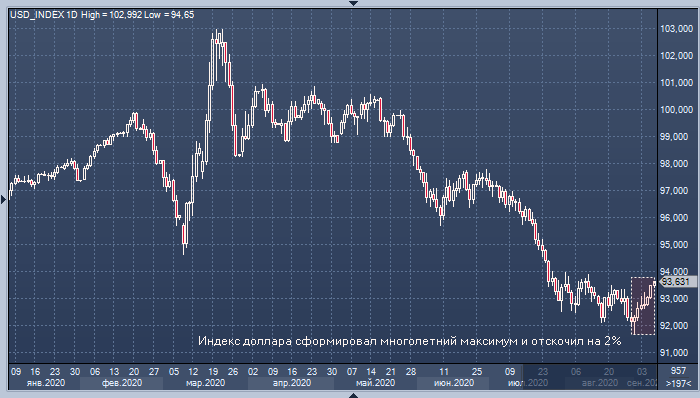Click the фев.2020 month label
This screenshot has width=700, height=398.
[122, 383]
